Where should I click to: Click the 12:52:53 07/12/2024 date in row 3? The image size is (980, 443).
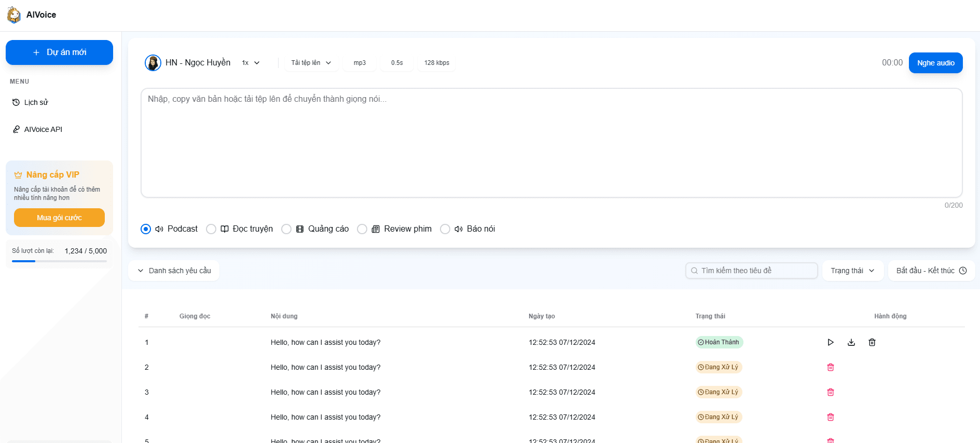click(562, 392)
